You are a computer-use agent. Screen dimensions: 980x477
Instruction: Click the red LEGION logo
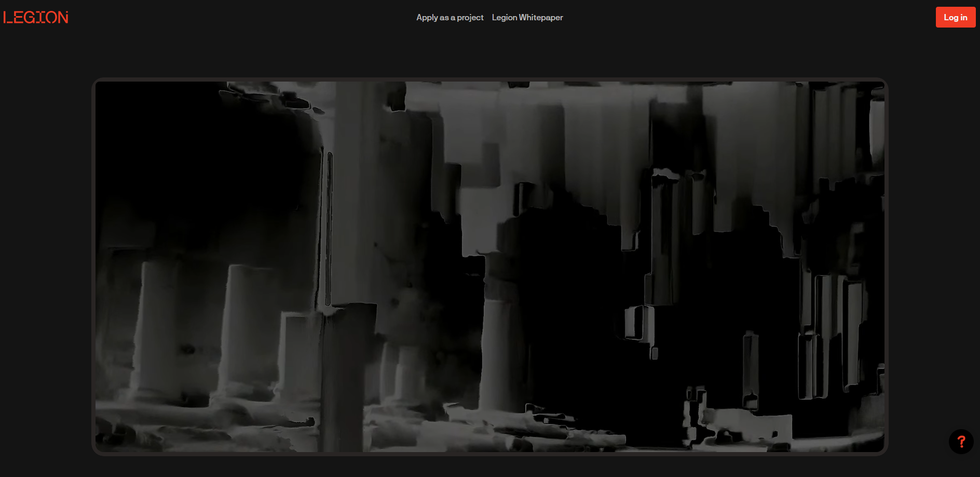pos(36,17)
